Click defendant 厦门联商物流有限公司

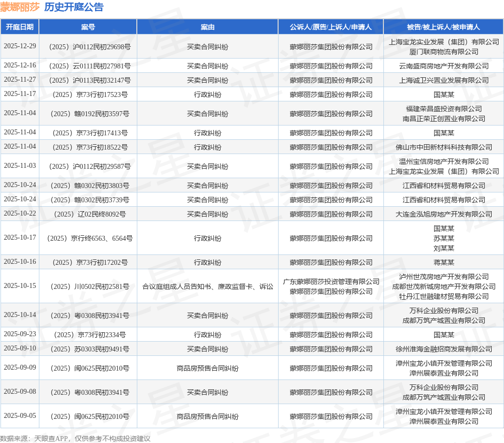443,52
